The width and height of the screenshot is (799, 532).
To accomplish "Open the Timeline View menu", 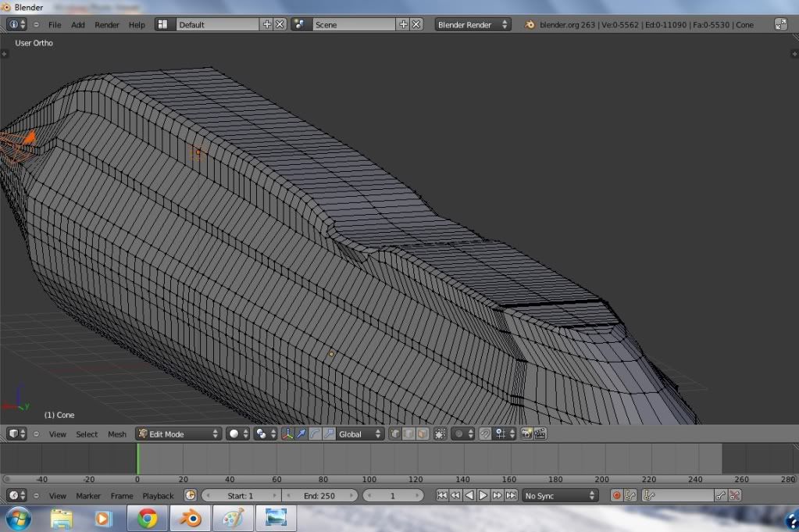I will pyautogui.click(x=58, y=496).
